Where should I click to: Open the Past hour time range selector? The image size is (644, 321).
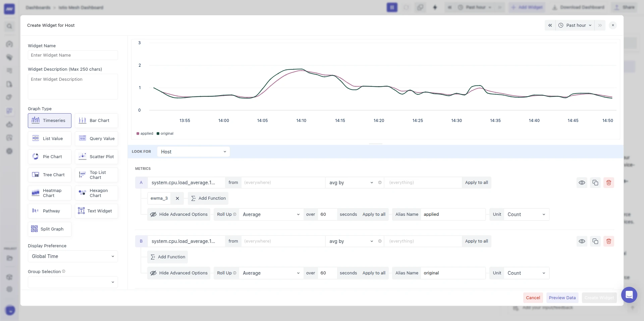[575, 25]
